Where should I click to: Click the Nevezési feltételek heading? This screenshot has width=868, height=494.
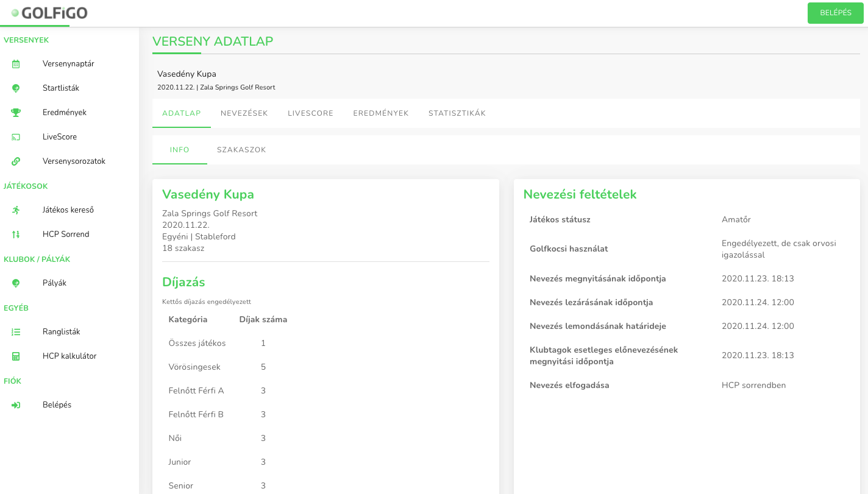click(580, 195)
